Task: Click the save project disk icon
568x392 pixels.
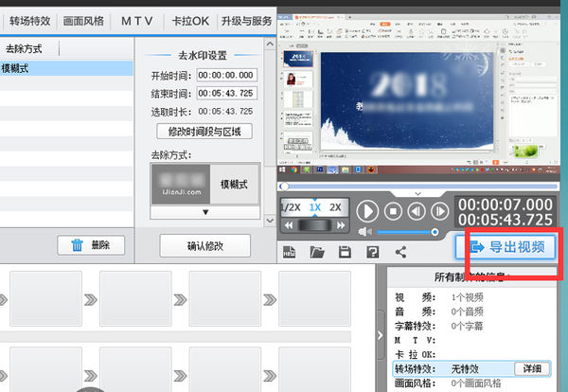Action: pos(345,252)
